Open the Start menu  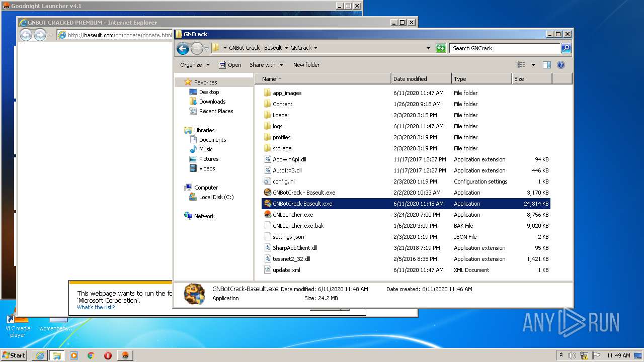[x=14, y=355]
